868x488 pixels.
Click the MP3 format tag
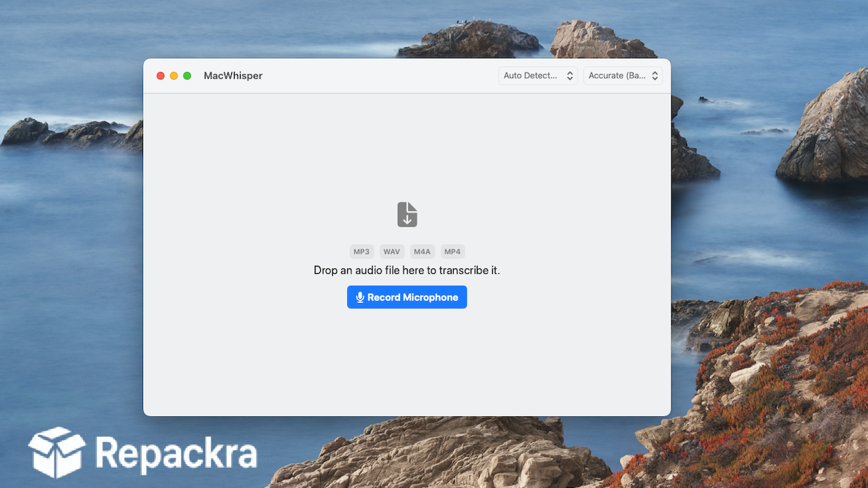click(361, 251)
